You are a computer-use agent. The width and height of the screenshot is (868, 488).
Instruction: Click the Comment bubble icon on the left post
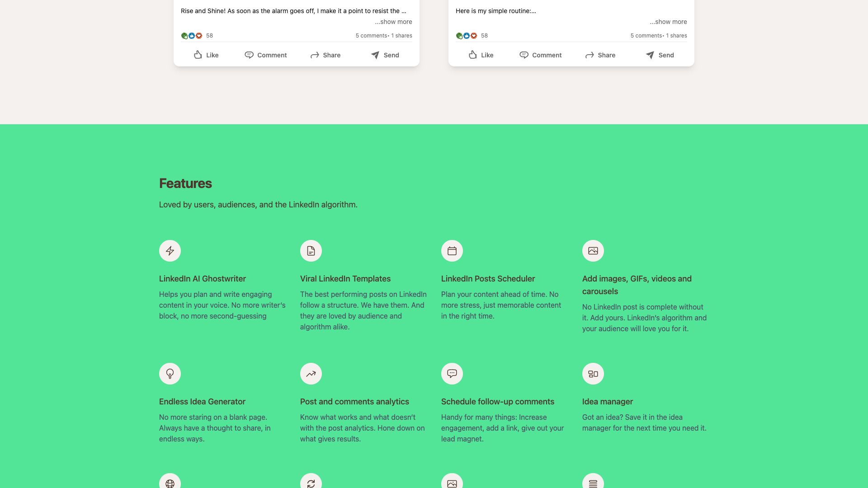pos(249,55)
